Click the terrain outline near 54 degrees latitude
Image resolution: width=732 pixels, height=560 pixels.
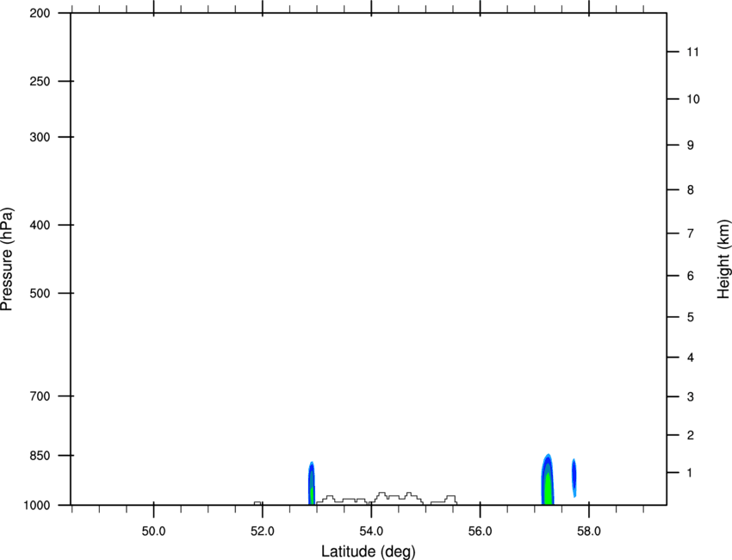point(387,498)
